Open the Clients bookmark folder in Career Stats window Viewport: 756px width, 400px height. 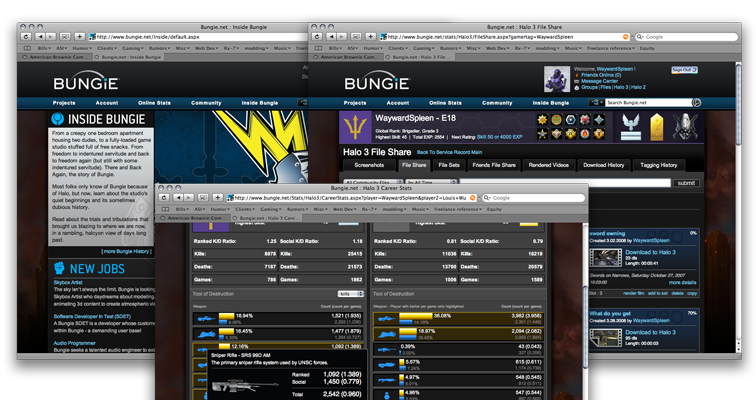pos(244,209)
